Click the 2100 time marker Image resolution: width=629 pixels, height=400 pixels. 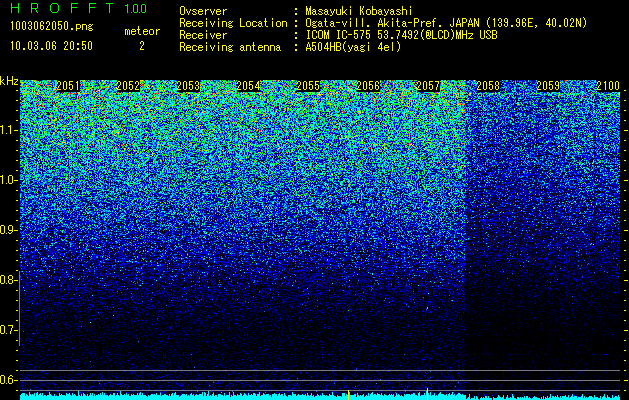pos(608,86)
